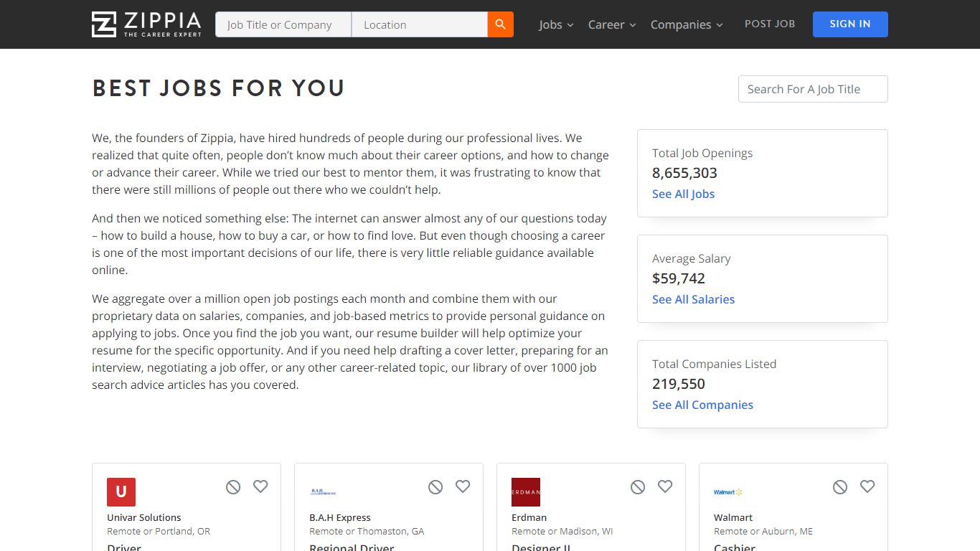Expand the Jobs dropdown menu
The image size is (980, 551).
556,24
